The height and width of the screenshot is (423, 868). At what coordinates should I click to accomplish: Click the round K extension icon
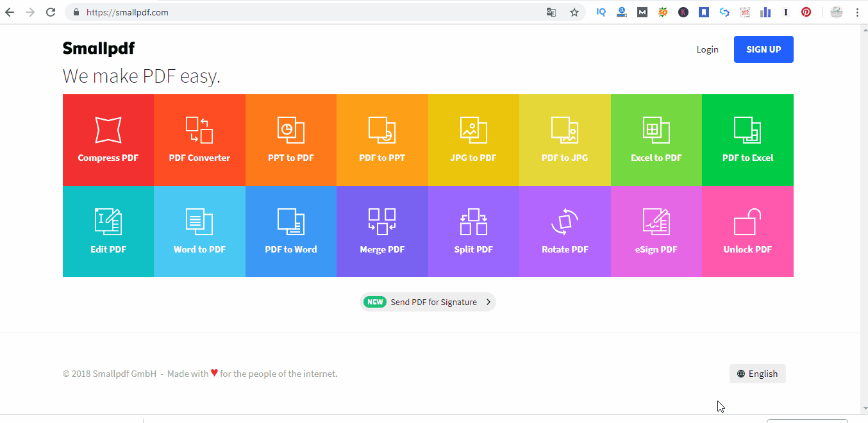pyautogui.click(x=683, y=12)
